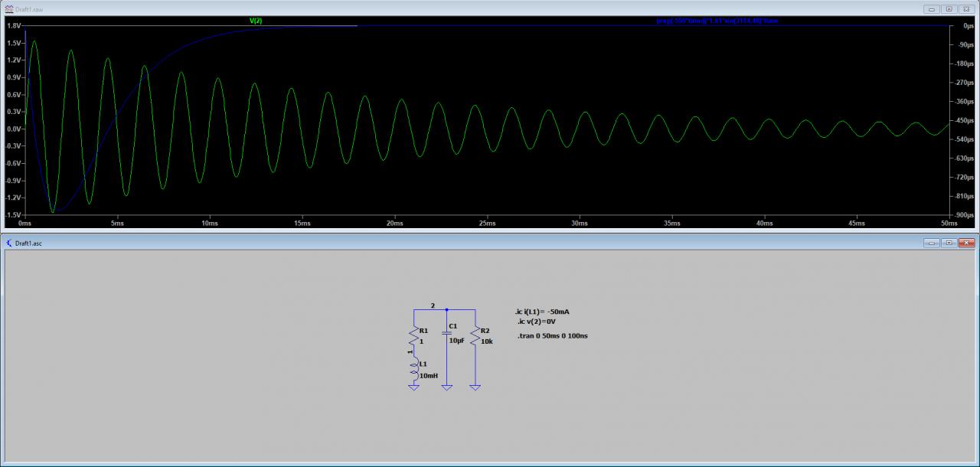
Task: Click the "R2" reference designator label
Action: [485, 331]
